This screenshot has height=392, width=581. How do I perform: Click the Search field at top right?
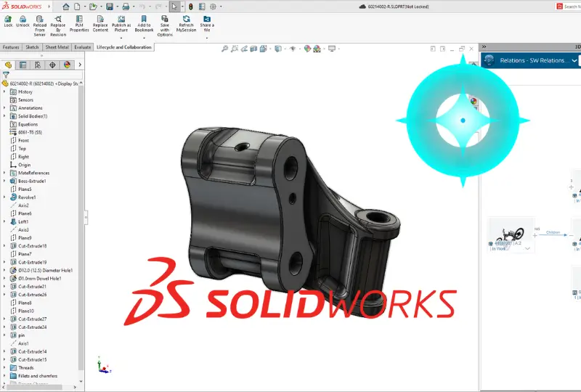click(x=569, y=7)
